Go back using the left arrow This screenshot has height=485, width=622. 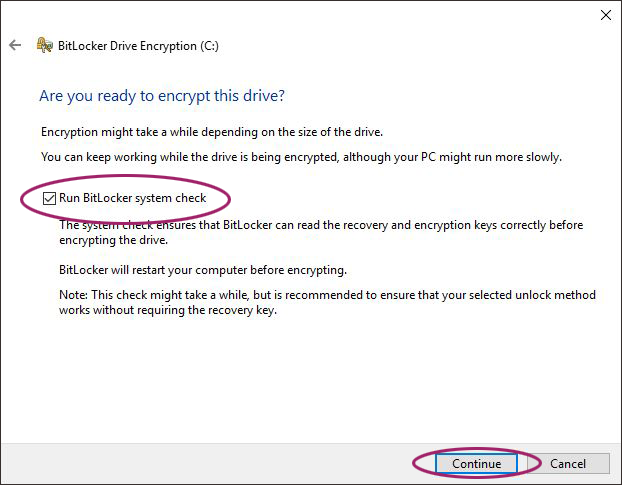[x=15, y=45]
